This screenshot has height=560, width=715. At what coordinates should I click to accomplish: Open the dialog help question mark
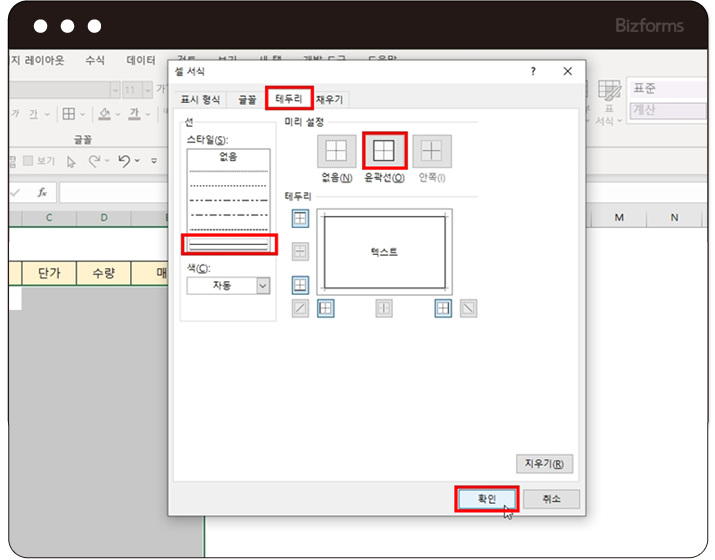[533, 71]
